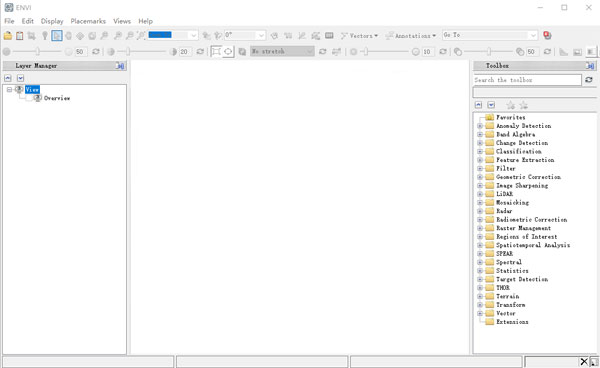600x368 pixels.
Task: Toggle the rectangular stretch region button
Action: tap(216, 51)
